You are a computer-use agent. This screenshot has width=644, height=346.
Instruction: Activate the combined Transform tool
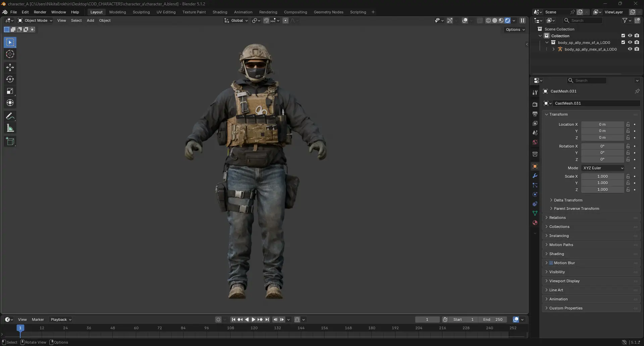point(10,103)
